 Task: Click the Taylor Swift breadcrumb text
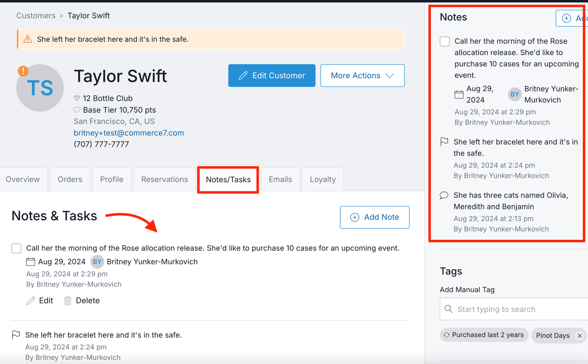pos(88,16)
